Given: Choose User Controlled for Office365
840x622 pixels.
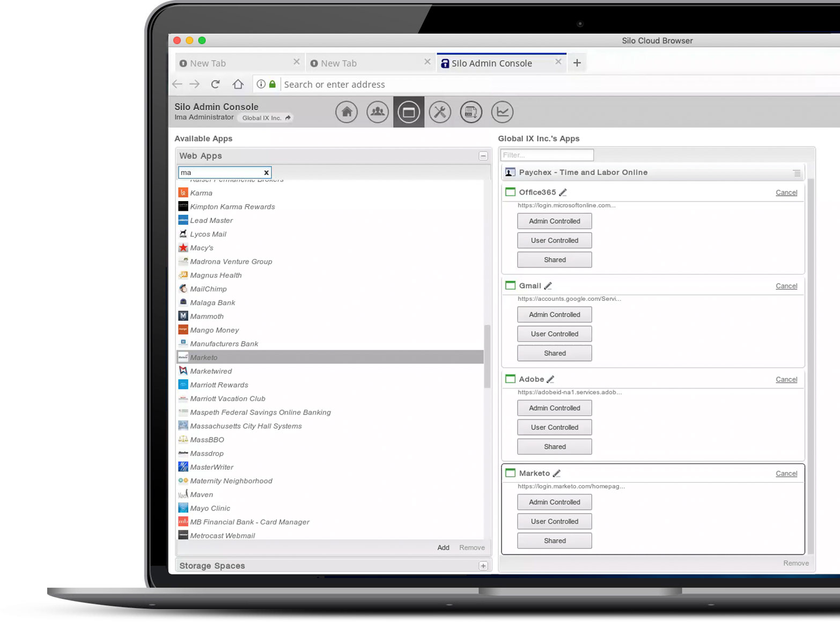Looking at the screenshot, I should click(555, 240).
